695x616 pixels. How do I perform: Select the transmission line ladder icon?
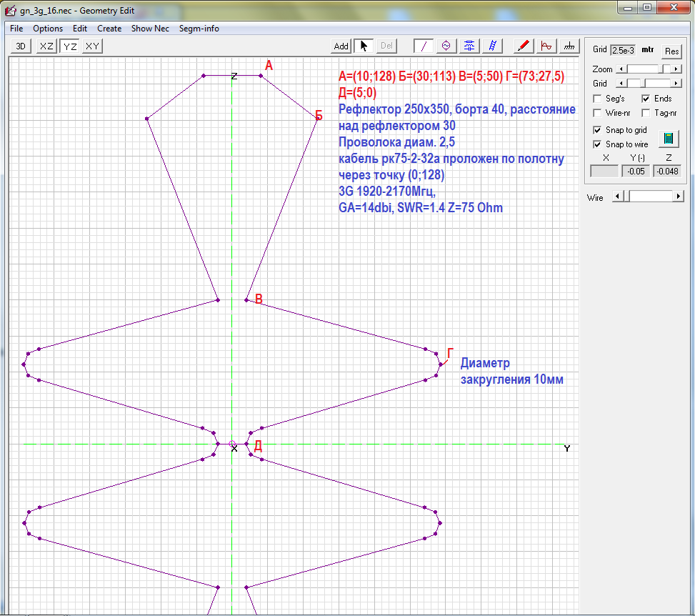492,46
